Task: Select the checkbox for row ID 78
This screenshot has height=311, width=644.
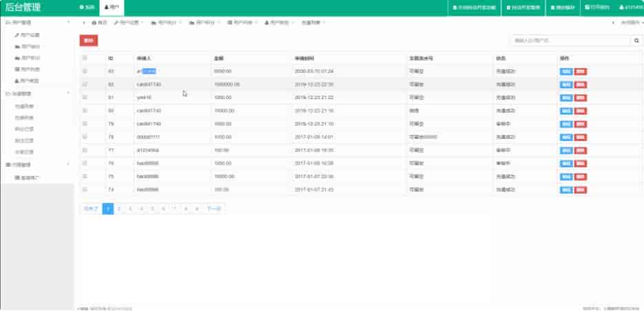Action: [x=85, y=136]
